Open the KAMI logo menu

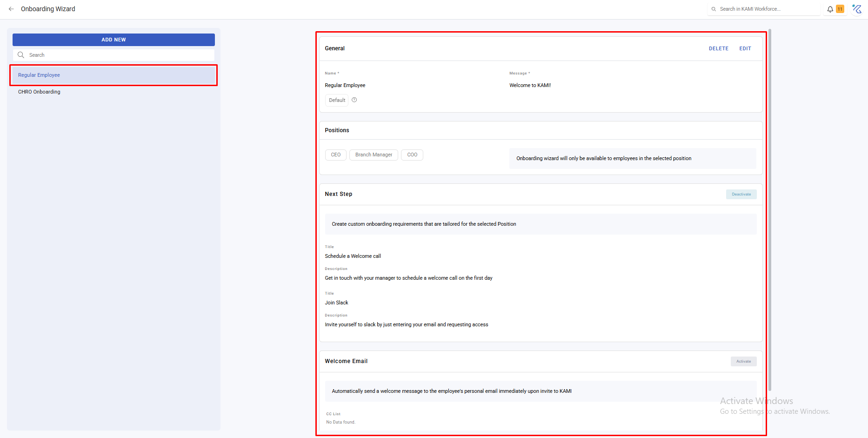(x=857, y=9)
